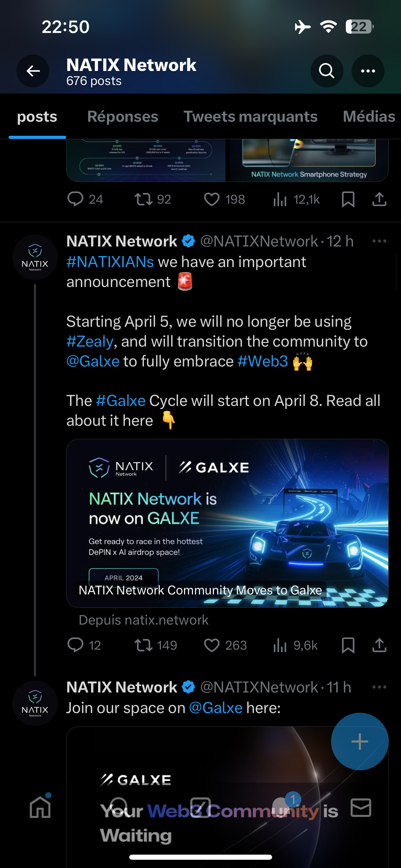The height and width of the screenshot is (868, 401).
Task: Open the #NATIXIANs hashtag
Action: [110, 262]
